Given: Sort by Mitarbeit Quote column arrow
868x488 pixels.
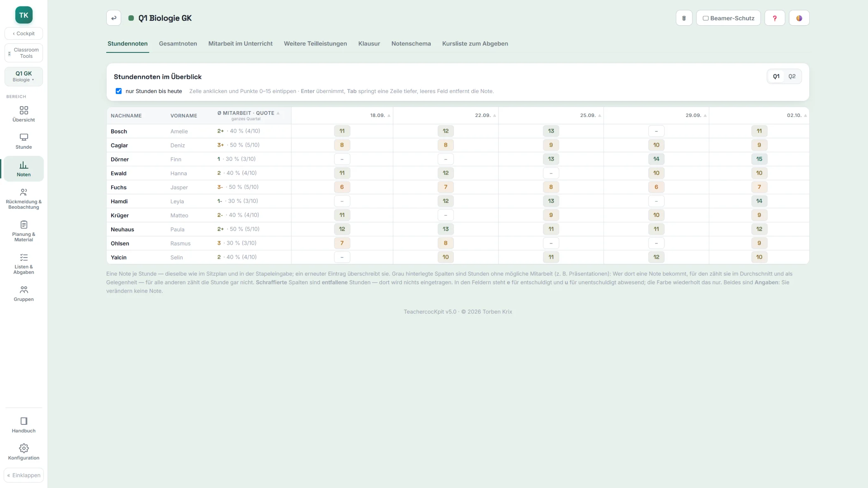Looking at the screenshot, I should 278,113.
